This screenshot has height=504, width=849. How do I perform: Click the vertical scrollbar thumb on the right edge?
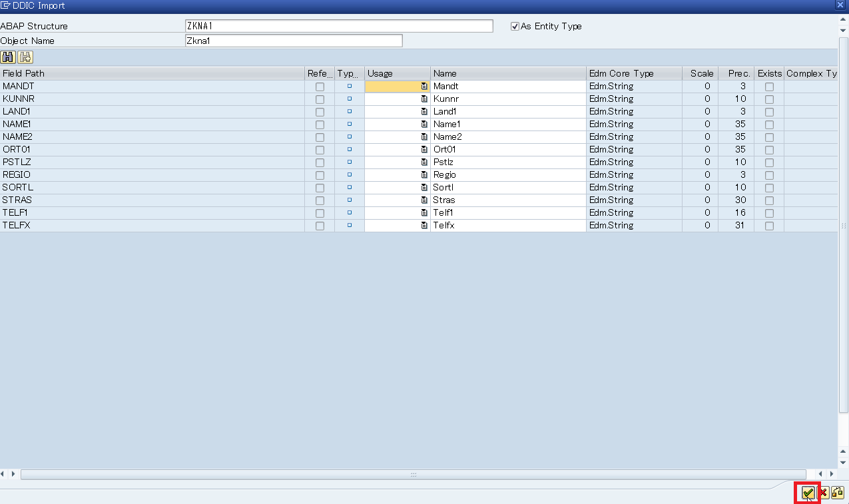click(843, 226)
